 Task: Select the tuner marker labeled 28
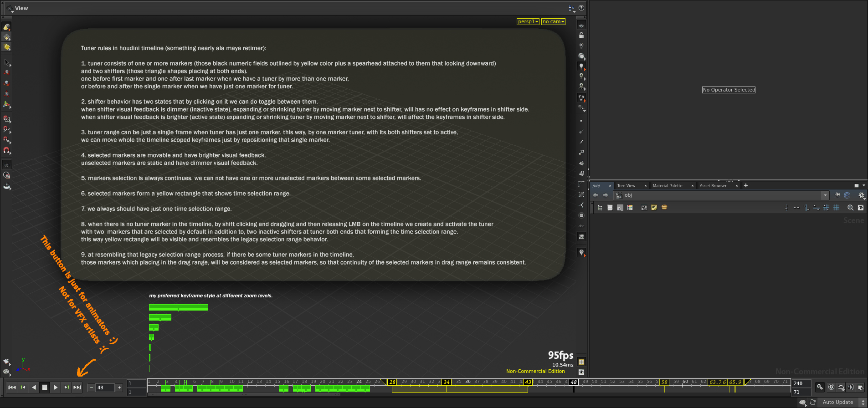392,382
